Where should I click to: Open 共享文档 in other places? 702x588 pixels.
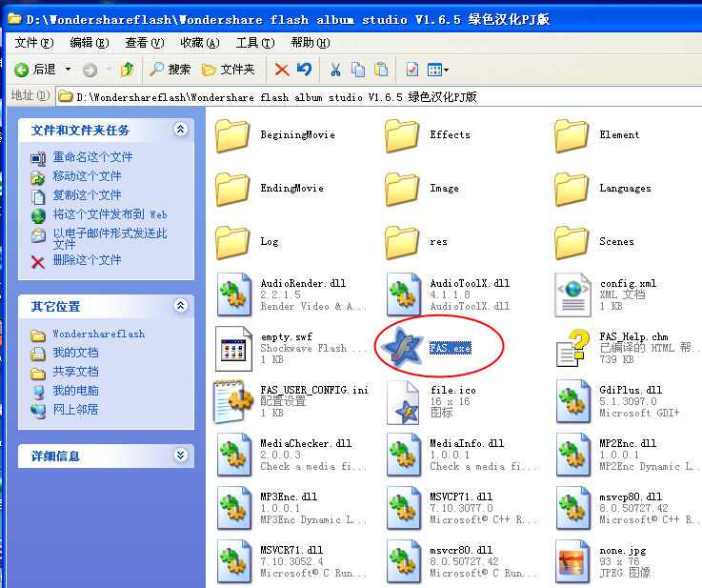point(75,372)
